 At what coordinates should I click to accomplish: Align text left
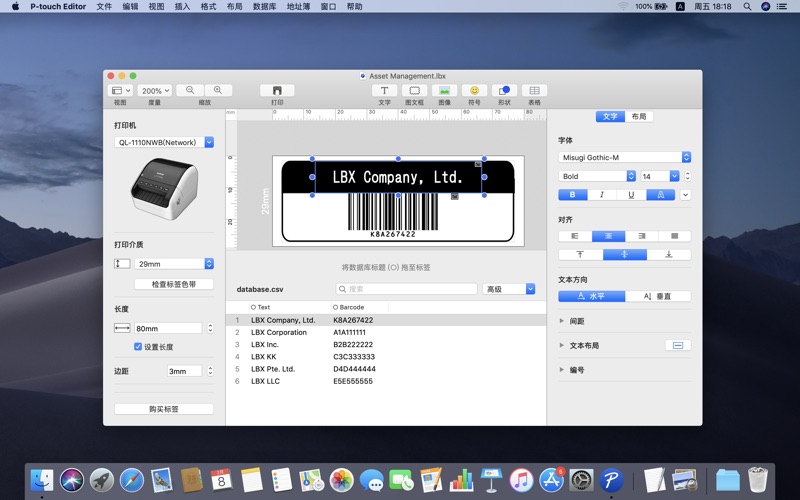pos(575,236)
